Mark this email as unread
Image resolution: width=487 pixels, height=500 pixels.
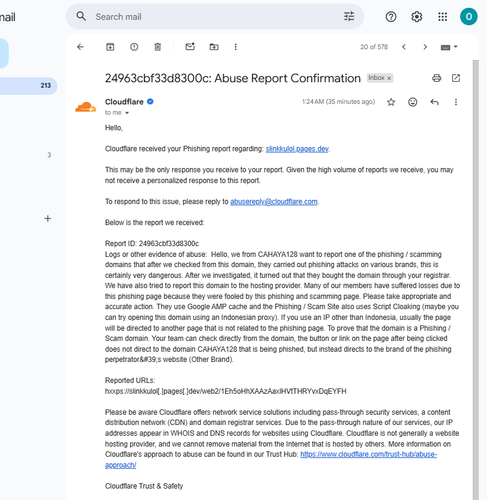[190, 47]
